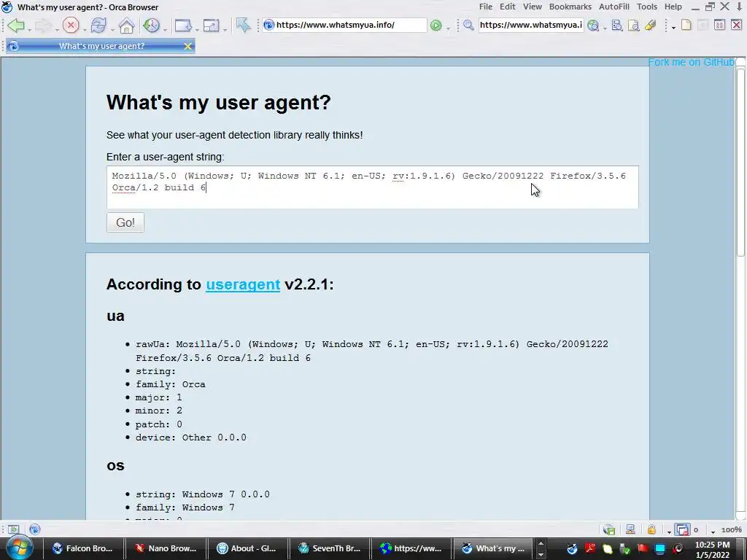Screen dimensions: 747x560
Task: Click the toolbar search text box
Action: [531, 25]
